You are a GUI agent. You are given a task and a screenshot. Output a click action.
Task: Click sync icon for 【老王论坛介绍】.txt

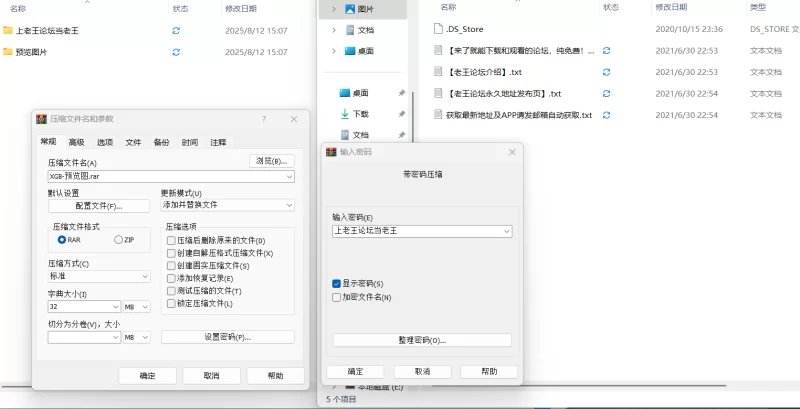point(606,72)
